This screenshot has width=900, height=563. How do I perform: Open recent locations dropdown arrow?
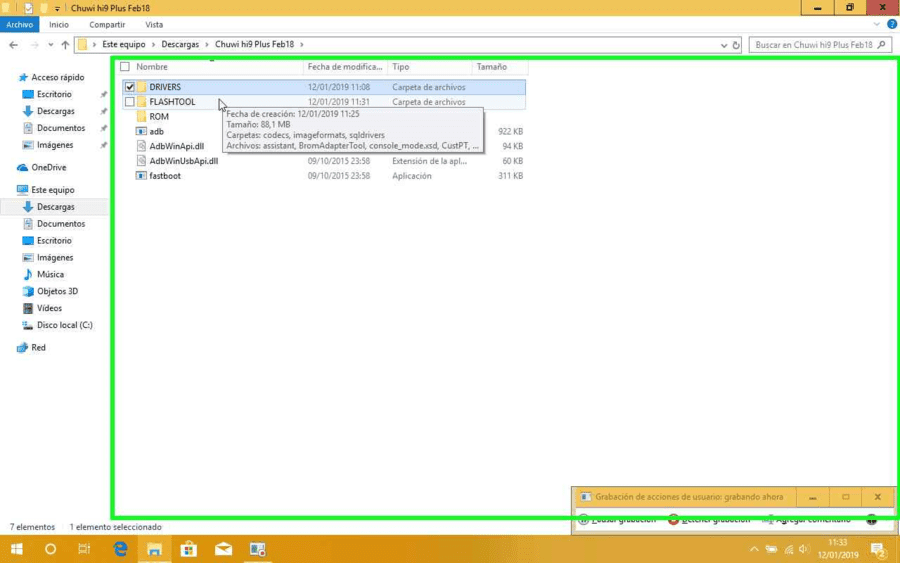tap(51, 45)
